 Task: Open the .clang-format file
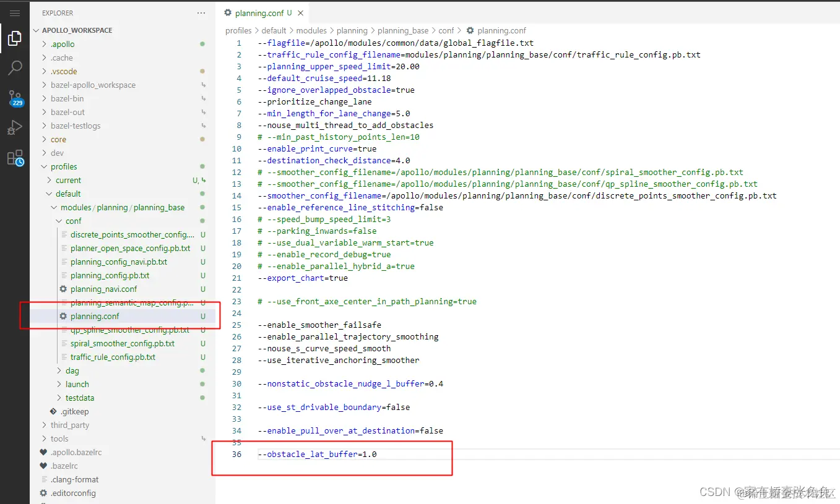(x=74, y=479)
